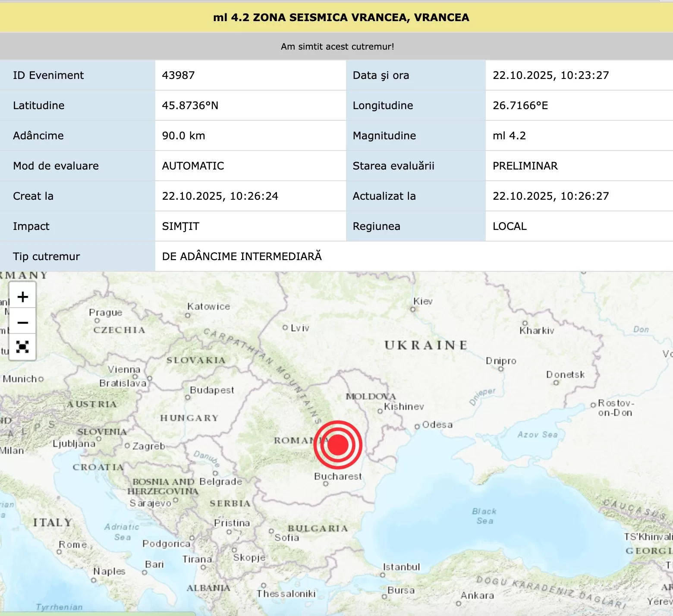Image resolution: width=673 pixels, height=616 pixels.
Task: Zoom in on the map
Action: tap(22, 297)
